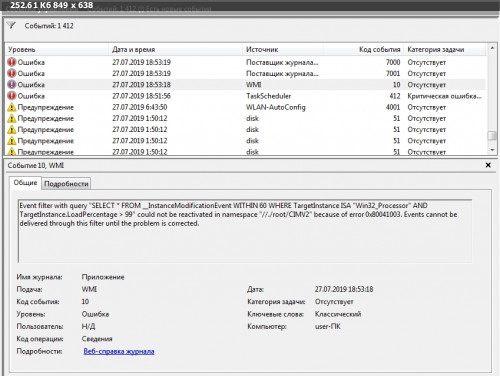Select event code 7001 cell

coord(393,73)
